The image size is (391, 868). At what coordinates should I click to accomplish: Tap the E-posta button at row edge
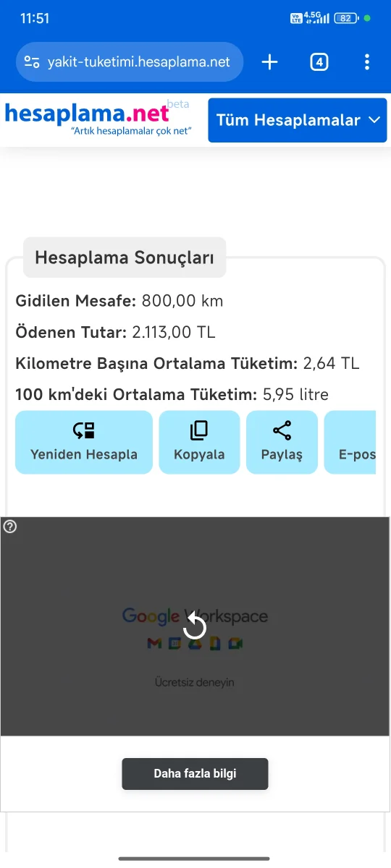[350, 443]
